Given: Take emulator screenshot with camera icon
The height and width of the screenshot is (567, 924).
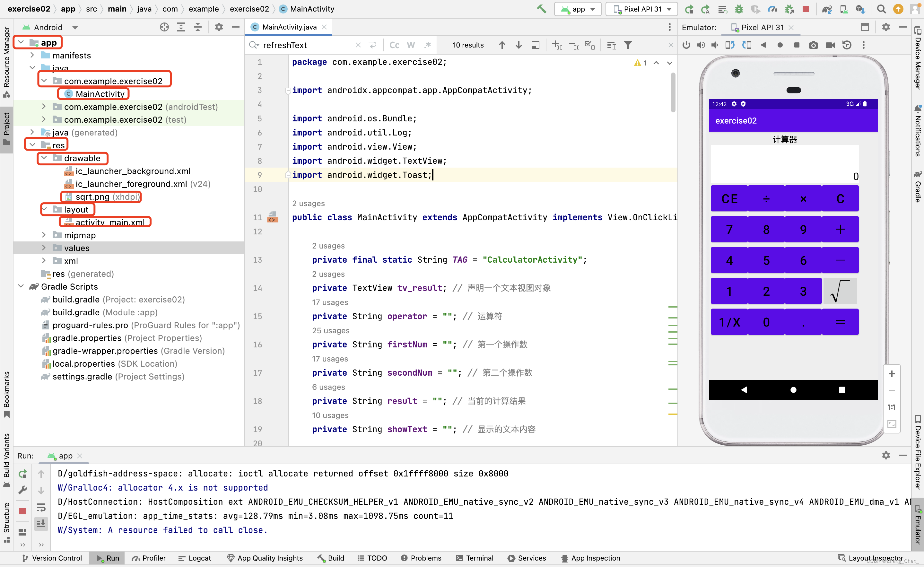Looking at the screenshot, I should [x=813, y=45].
